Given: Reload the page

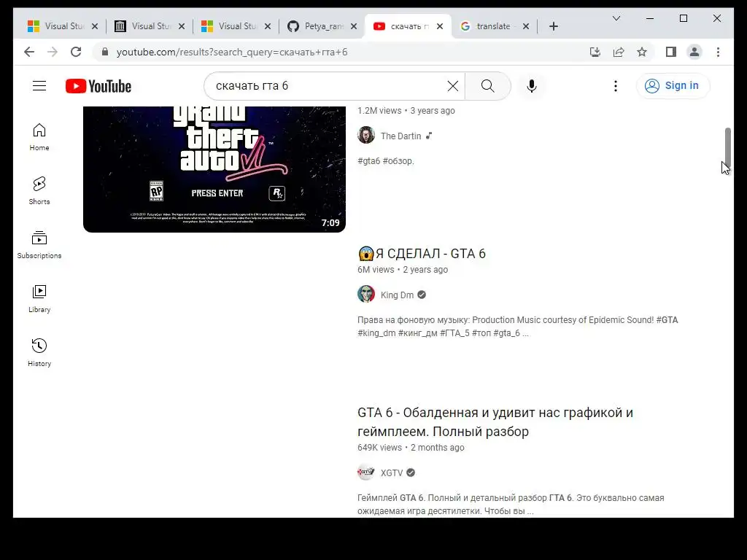Looking at the screenshot, I should click(76, 52).
